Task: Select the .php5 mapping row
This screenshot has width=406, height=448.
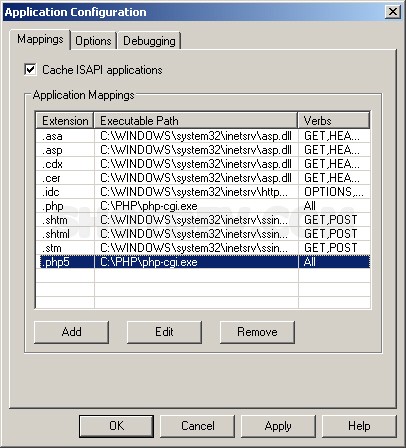Action: click(x=203, y=262)
